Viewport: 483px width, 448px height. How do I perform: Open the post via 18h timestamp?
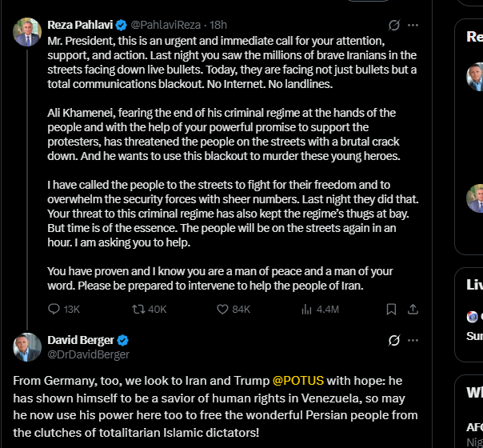(x=218, y=25)
